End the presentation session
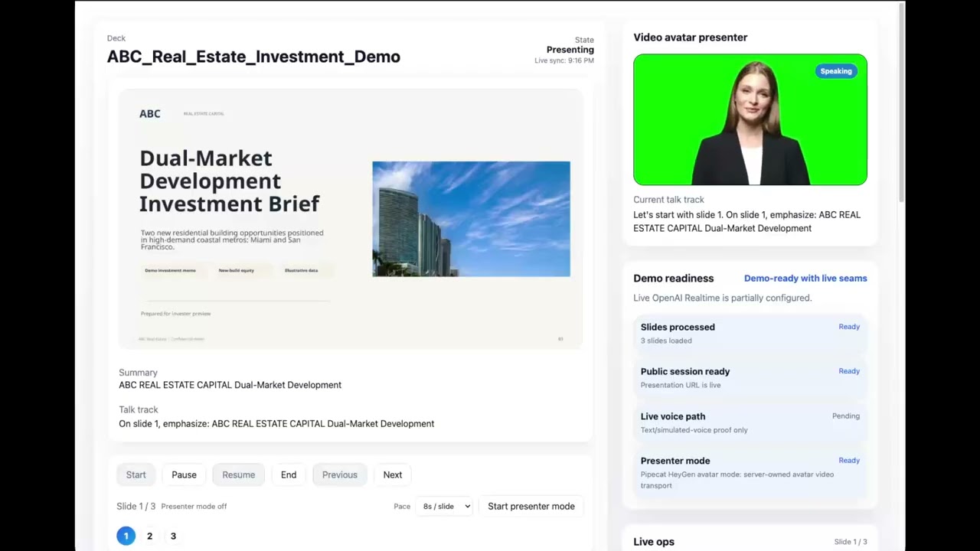Screen dimensions: 980x551 289,474
